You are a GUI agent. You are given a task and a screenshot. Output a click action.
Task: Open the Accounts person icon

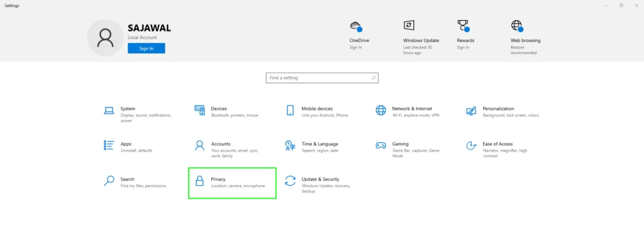(x=199, y=145)
